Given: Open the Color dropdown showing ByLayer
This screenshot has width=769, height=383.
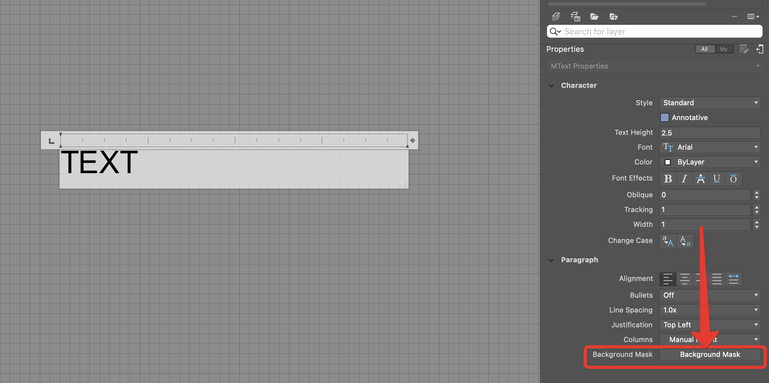Looking at the screenshot, I should pyautogui.click(x=710, y=162).
